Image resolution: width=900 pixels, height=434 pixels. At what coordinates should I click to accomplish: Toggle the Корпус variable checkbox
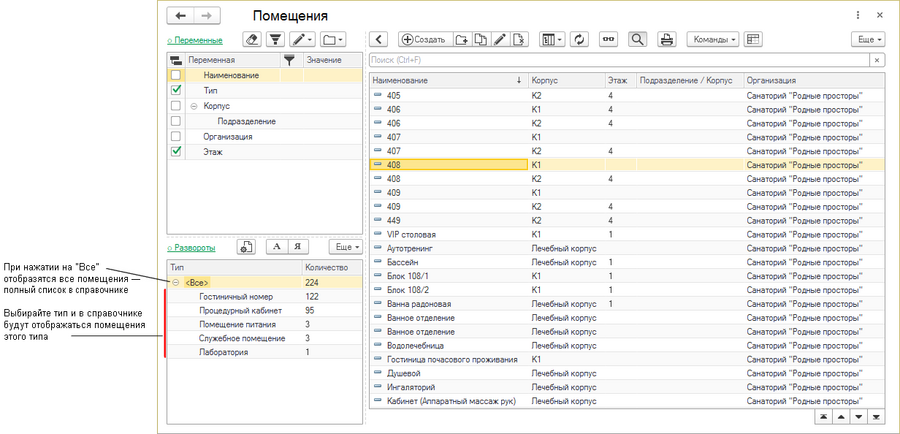click(x=176, y=106)
